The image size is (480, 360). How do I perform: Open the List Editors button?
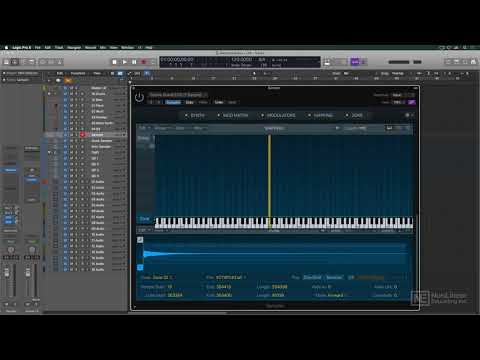pyautogui.click(x=448, y=62)
